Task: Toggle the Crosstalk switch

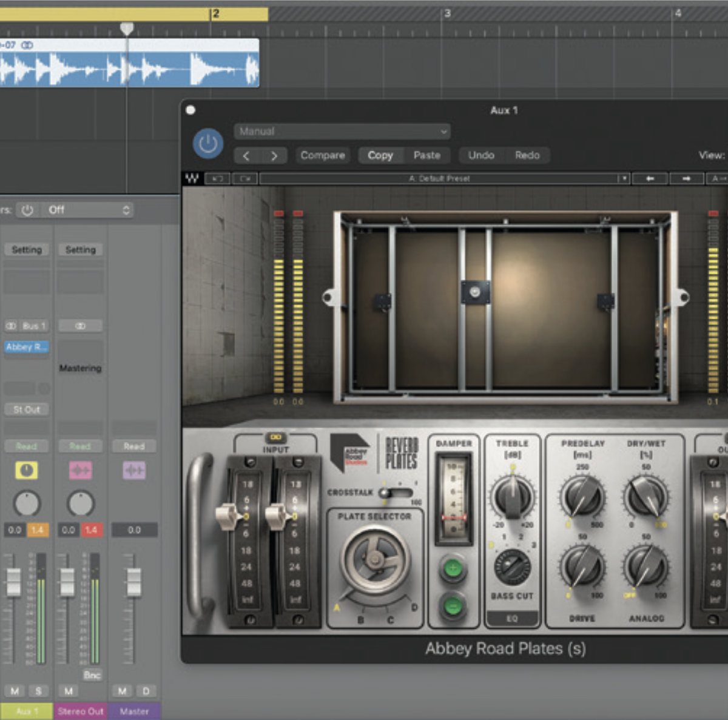Action: [x=396, y=493]
